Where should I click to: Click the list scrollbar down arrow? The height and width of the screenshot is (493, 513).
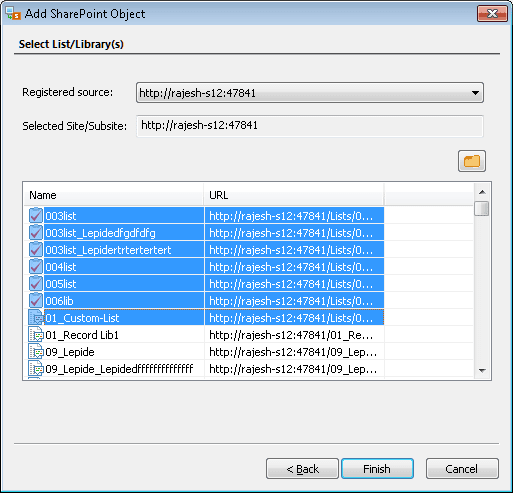click(x=482, y=370)
